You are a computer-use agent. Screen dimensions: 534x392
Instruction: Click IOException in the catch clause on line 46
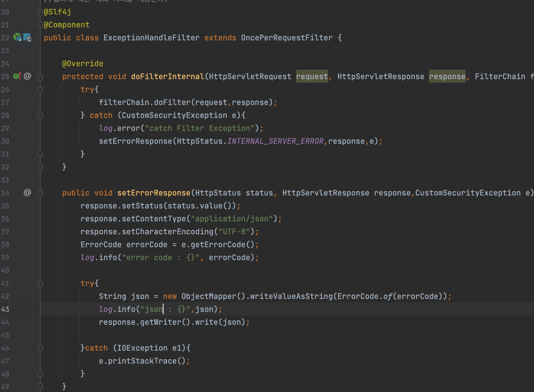tap(142, 348)
